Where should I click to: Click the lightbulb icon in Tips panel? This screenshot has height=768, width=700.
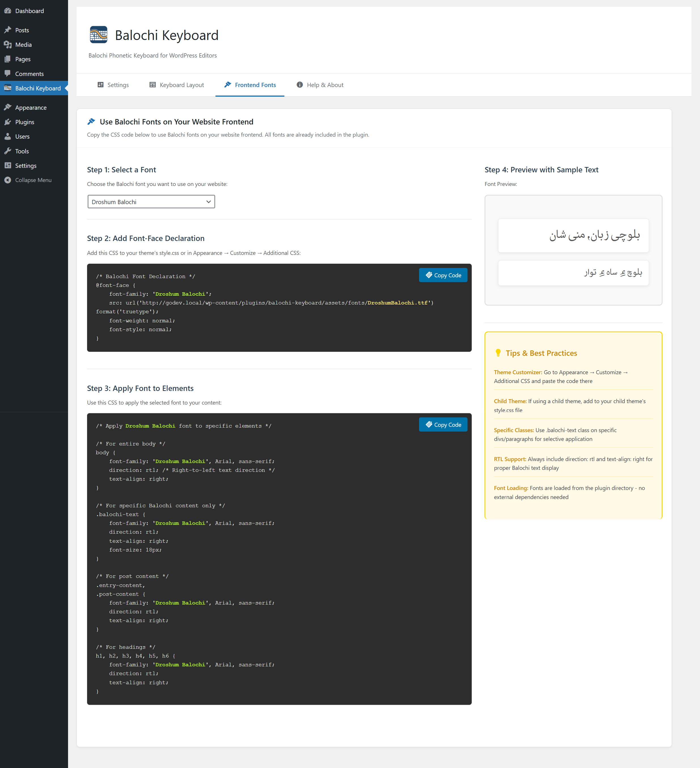(498, 353)
